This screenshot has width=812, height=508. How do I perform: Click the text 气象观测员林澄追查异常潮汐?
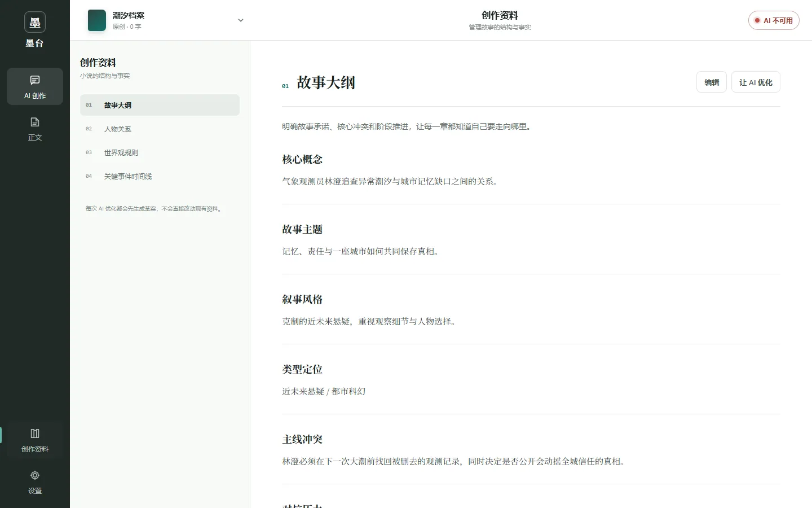coord(337,182)
